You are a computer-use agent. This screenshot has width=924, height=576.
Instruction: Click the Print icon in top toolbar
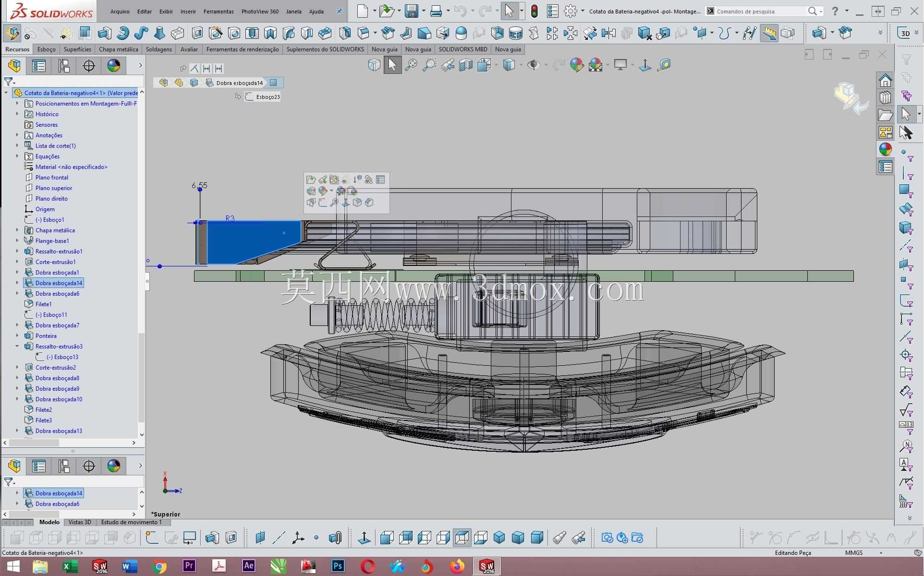click(436, 11)
